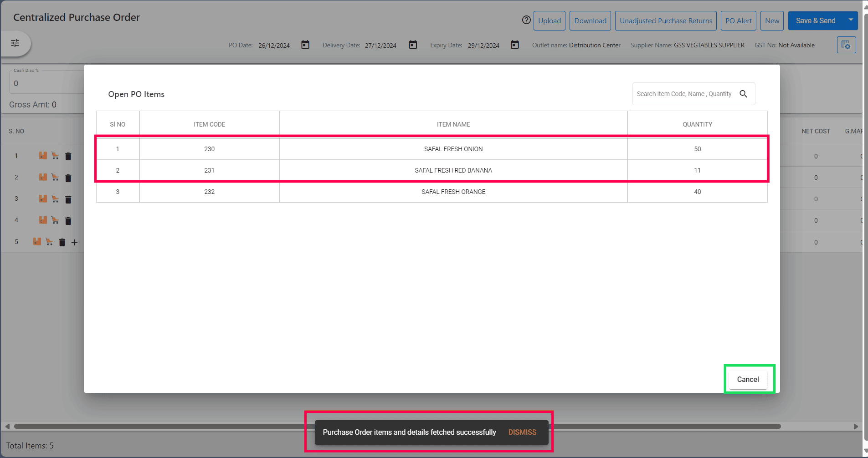Click the shopping cart icon in row 2
Viewport: 868px width, 458px height.
click(55, 178)
